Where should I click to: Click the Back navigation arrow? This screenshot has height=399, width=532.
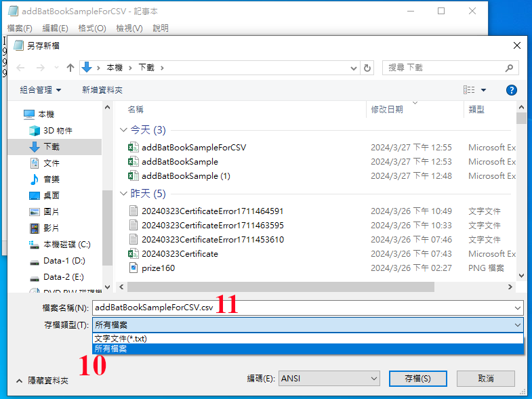click(x=21, y=68)
